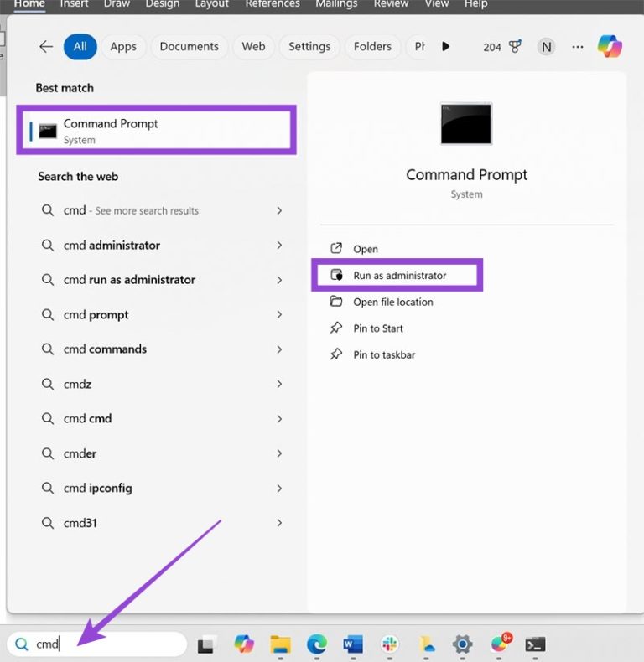Open the N account profile icon
The width and height of the screenshot is (644, 662).
(x=547, y=47)
